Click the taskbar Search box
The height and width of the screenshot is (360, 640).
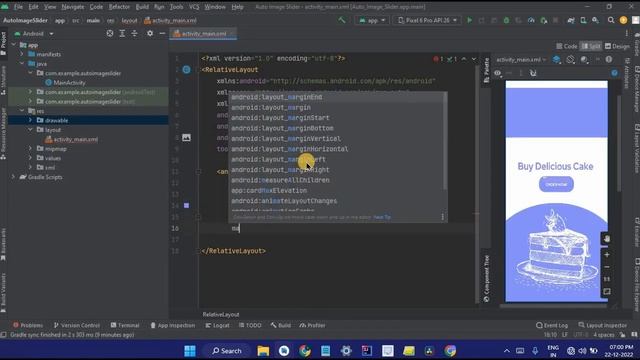[x=227, y=351]
